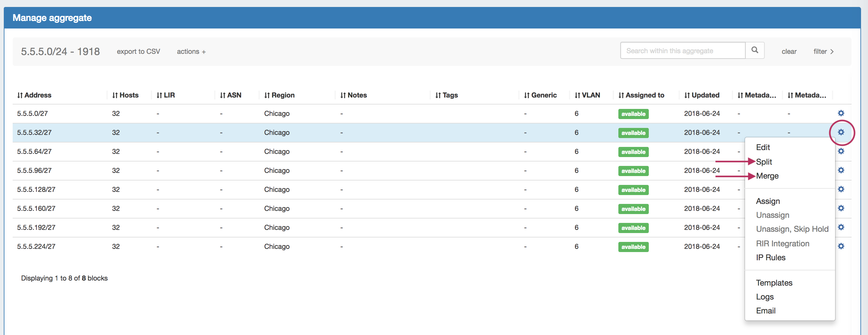The image size is (868, 335).
Task: Open gear menu for 5.5.5.96/27 row
Action: click(841, 170)
